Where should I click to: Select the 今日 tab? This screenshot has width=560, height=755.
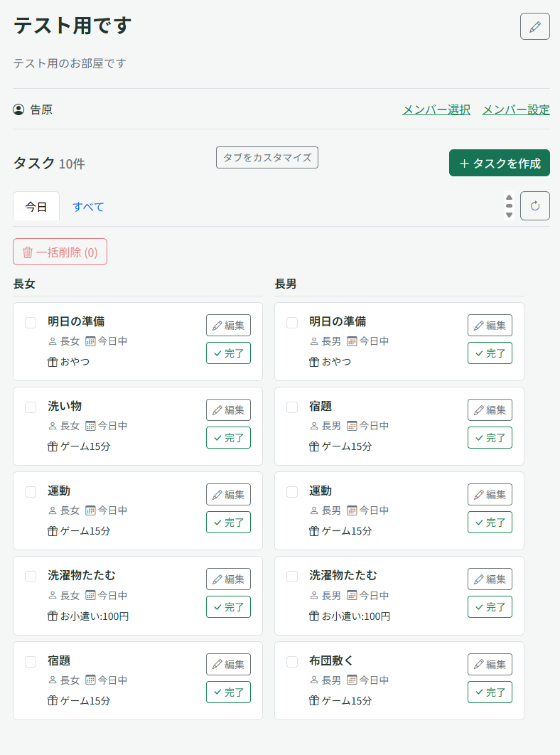coord(36,207)
